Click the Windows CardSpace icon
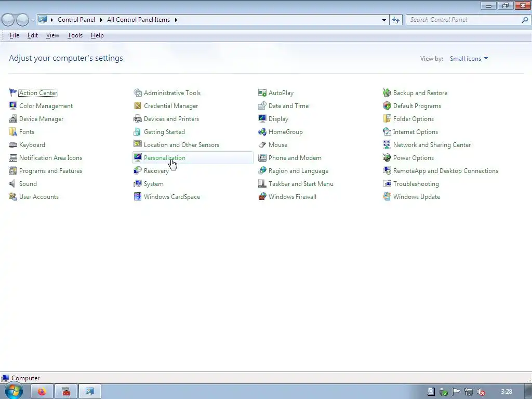 137,197
